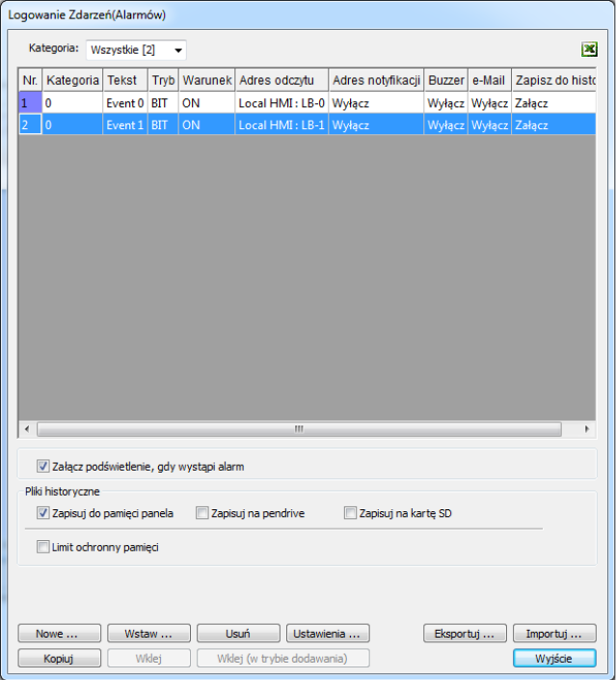Click the Adres notyfikacji column header
This screenshot has width=616, height=680.
[x=376, y=80]
